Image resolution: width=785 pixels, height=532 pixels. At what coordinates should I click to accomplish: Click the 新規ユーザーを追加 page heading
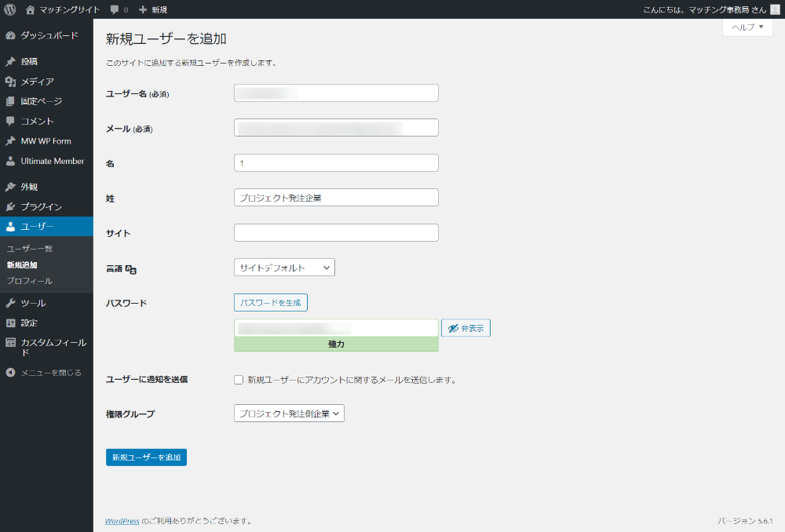166,39
